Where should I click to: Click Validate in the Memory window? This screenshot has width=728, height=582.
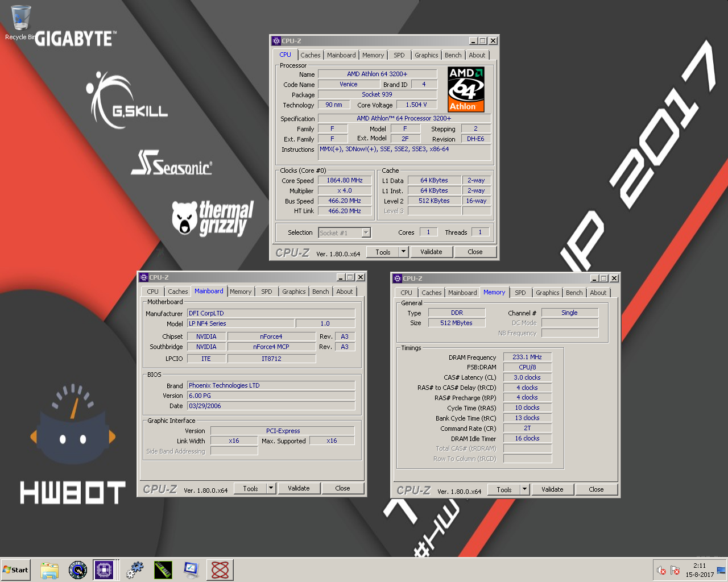click(x=552, y=489)
